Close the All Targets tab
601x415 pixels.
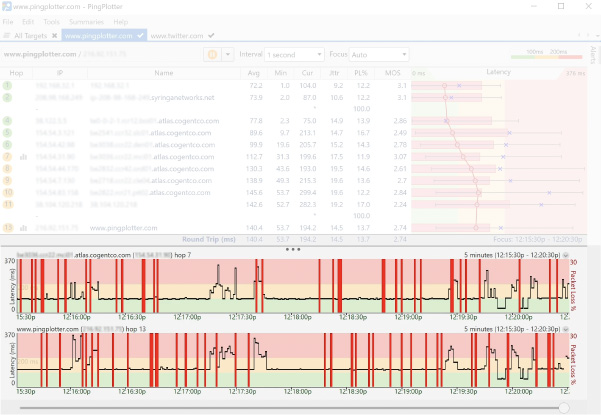click(54, 36)
